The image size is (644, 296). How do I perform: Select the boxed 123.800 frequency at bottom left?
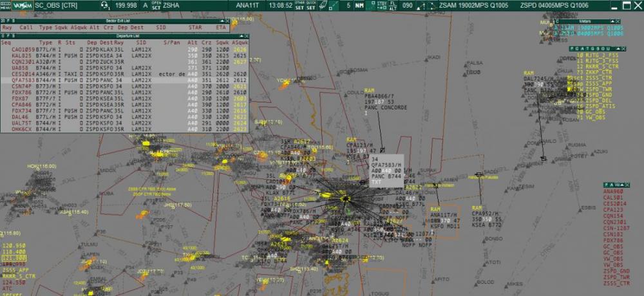(x=14, y=258)
